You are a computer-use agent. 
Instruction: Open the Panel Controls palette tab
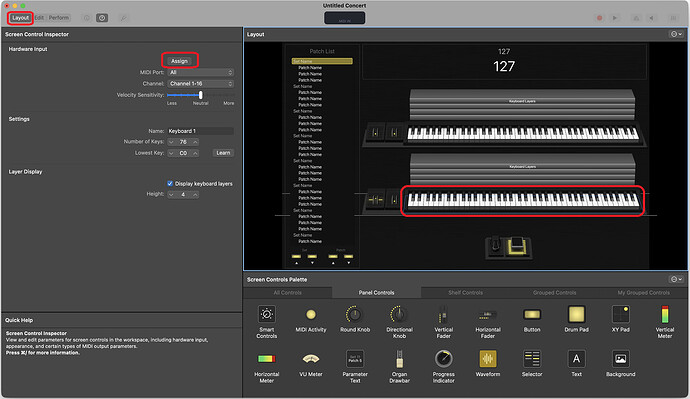tap(376, 293)
